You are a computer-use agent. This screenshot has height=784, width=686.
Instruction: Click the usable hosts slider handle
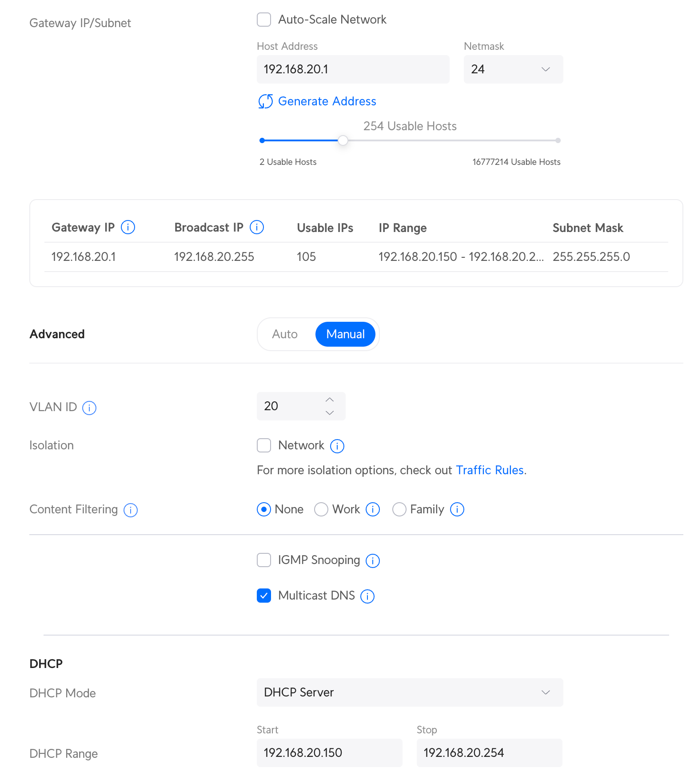pos(343,140)
